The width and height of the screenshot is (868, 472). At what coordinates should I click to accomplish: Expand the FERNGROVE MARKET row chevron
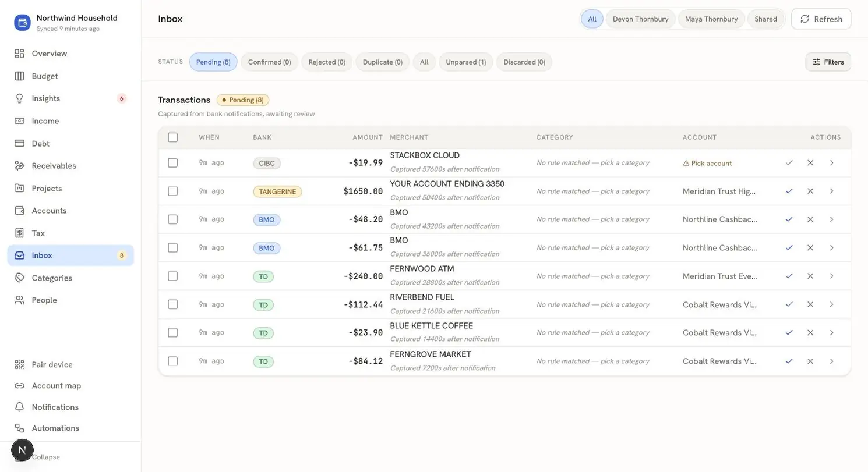coord(831,361)
